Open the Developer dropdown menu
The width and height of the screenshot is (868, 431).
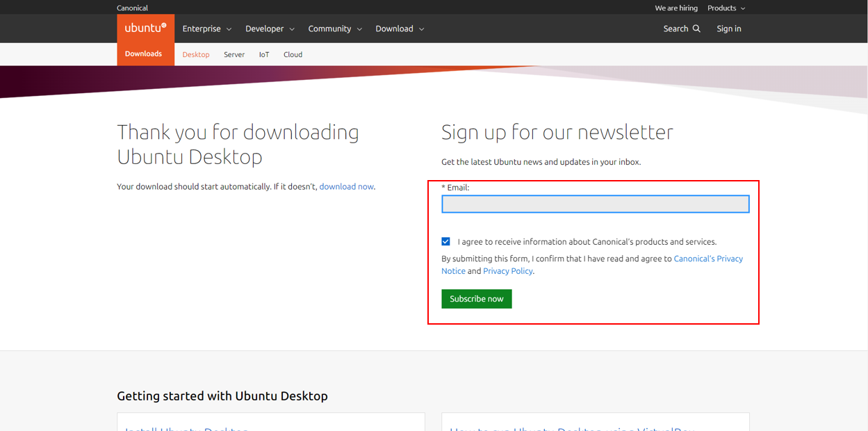pos(270,29)
